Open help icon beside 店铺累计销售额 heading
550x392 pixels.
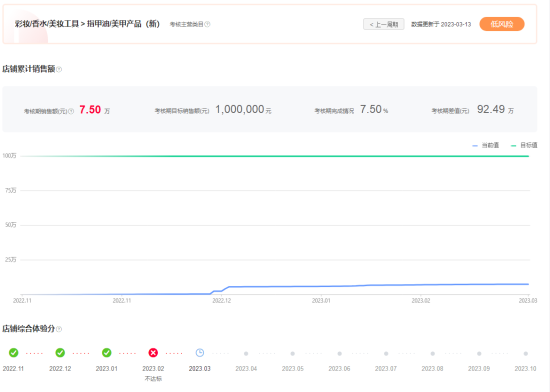pos(59,69)
